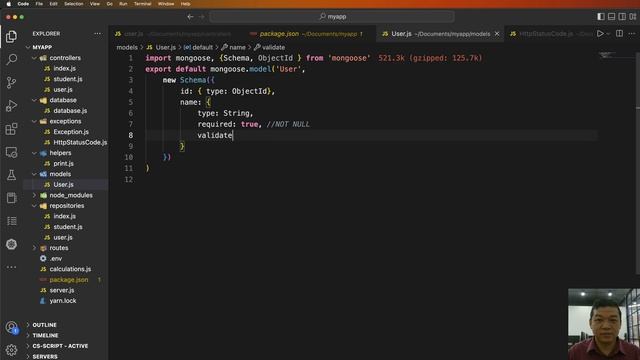Open Run and Debug view
Image resolution: width=640 pixels, height=360 pixels.
click(x=11, y=106)
